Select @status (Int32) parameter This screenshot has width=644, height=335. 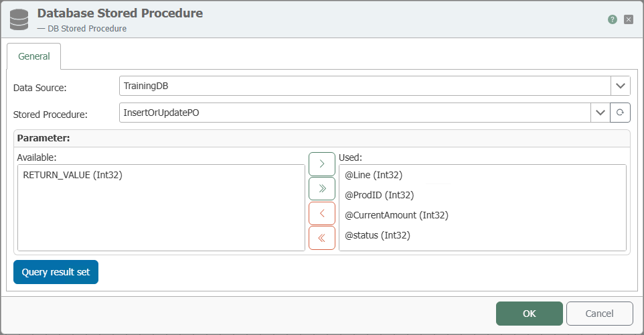click(378, 236)
